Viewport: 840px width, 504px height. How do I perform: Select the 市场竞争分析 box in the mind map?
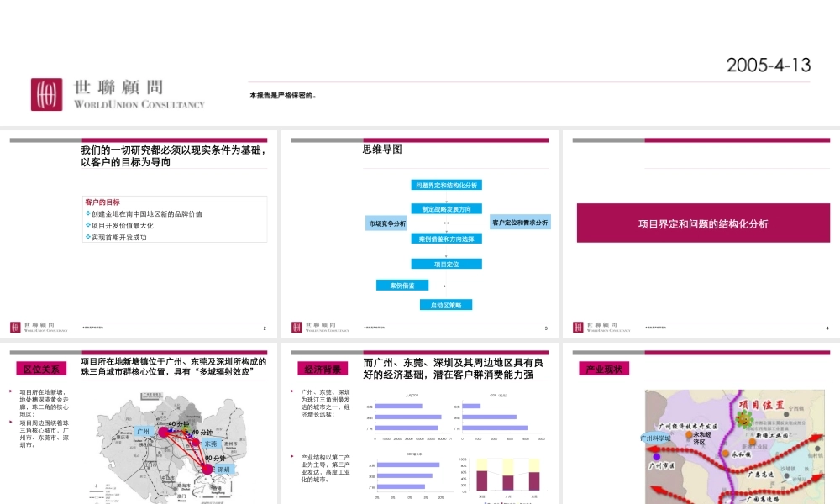(x=386, y=223)
